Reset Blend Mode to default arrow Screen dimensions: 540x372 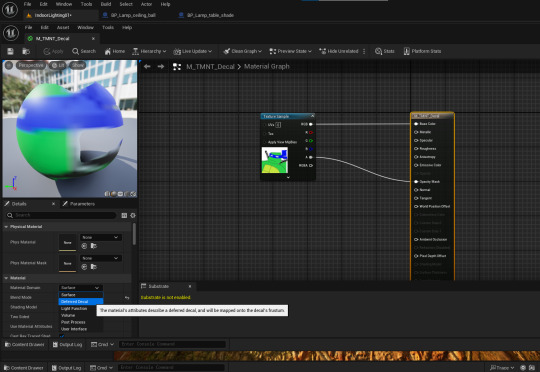(127, 298)
